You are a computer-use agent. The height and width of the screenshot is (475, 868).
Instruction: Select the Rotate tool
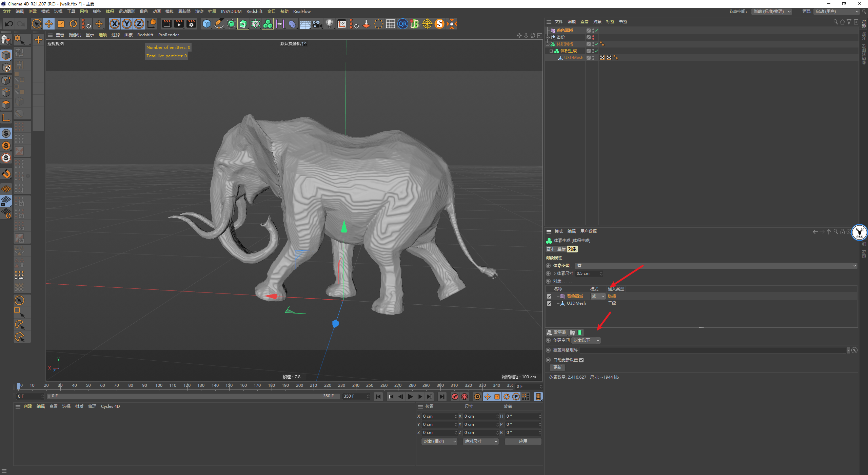click(x=73, y=24)
